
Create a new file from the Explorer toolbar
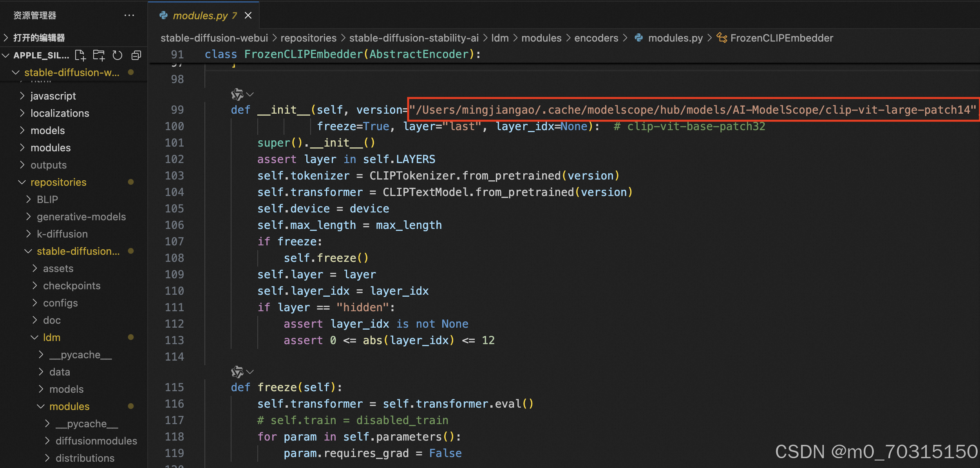point(80,55)
